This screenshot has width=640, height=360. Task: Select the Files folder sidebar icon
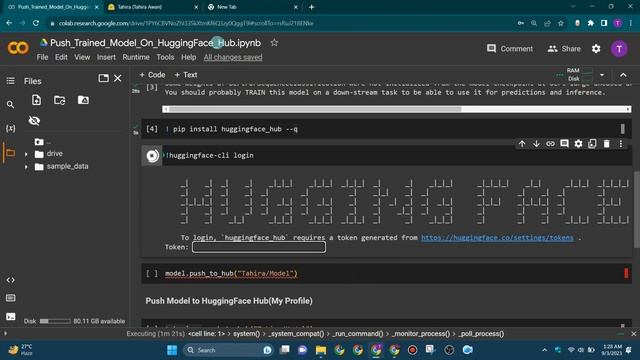click(11, 153)
